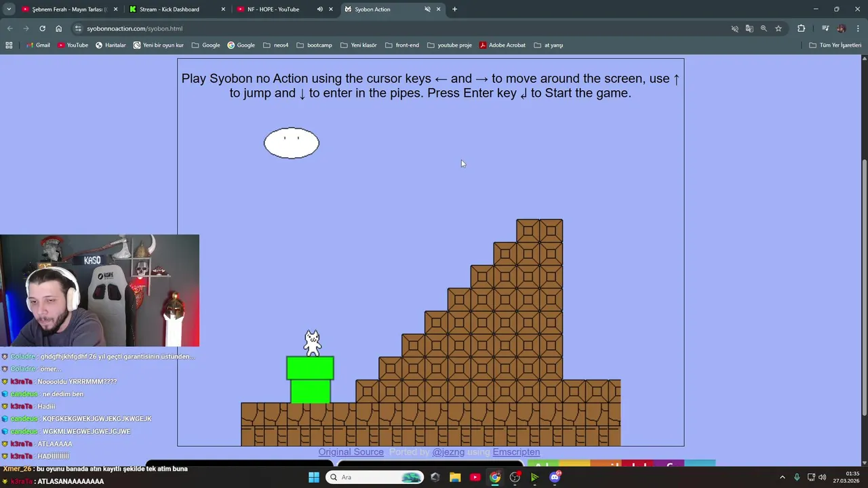Click the white cat character in game

coord(312,344)
